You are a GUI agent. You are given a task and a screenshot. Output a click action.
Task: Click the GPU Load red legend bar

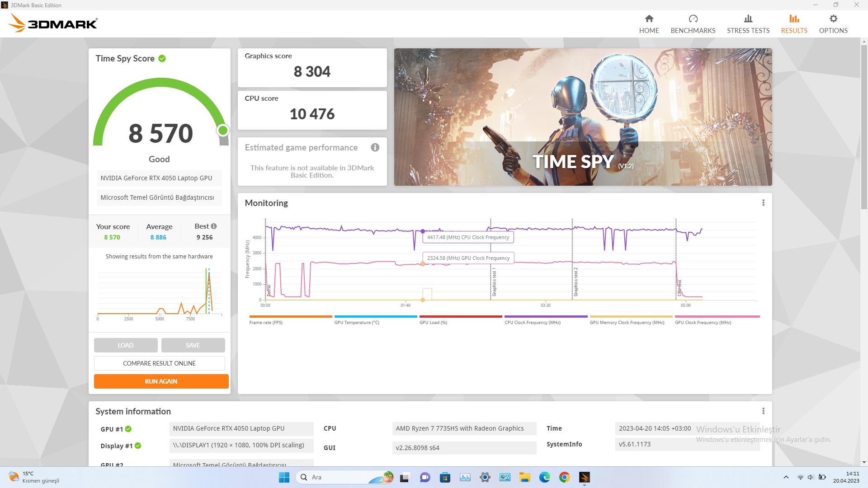point(460,316)
